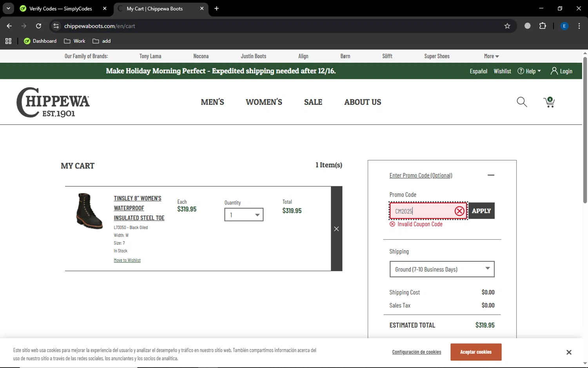Open a new browser tab
The width and height of the screenshot is (588, 368).
pyautogui.click(x=216, y=9)
